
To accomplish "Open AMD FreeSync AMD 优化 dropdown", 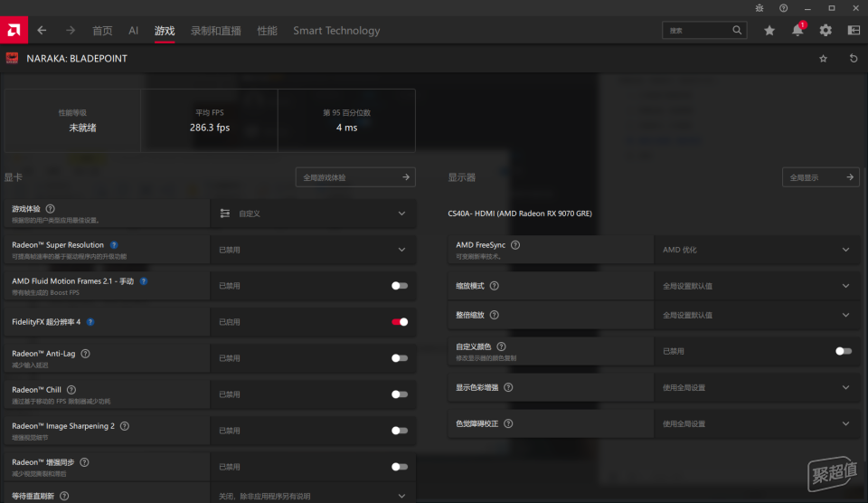I will [x=757, y=250].
